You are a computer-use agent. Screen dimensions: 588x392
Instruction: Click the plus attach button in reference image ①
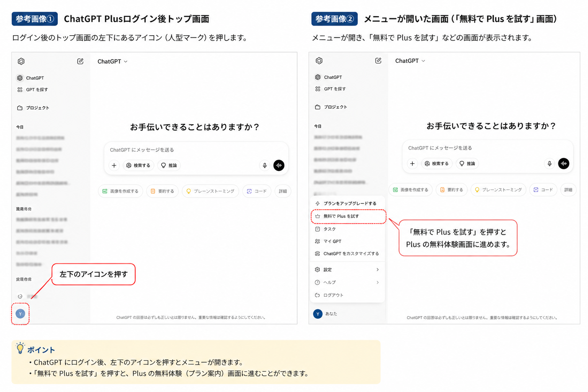click(x=114, y=165)
